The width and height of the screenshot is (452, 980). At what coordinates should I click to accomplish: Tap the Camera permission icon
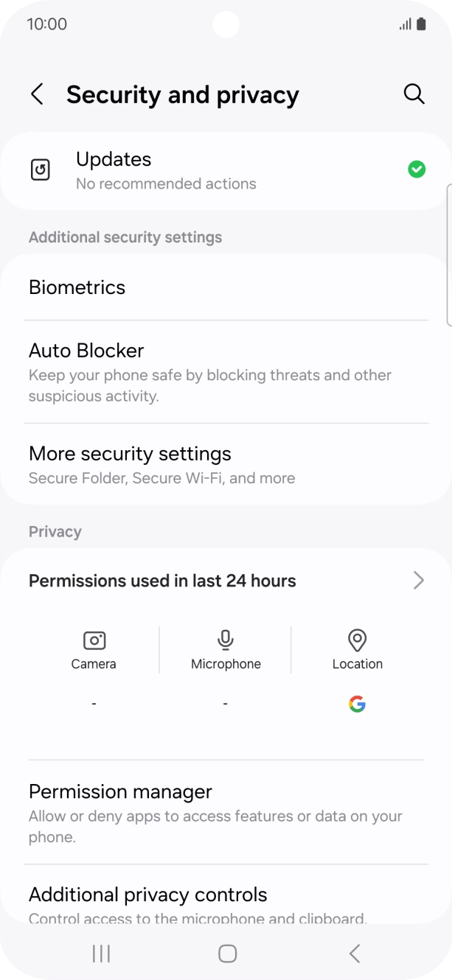coord(94,640)
